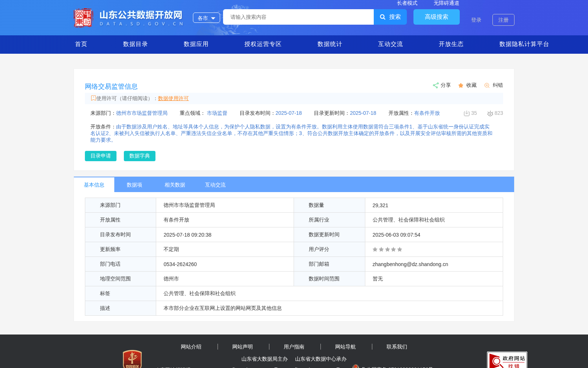The height and width of the screenshot is (368, 588).
Task: Click the 搜索 search button
Action: (x=390, y=17)
